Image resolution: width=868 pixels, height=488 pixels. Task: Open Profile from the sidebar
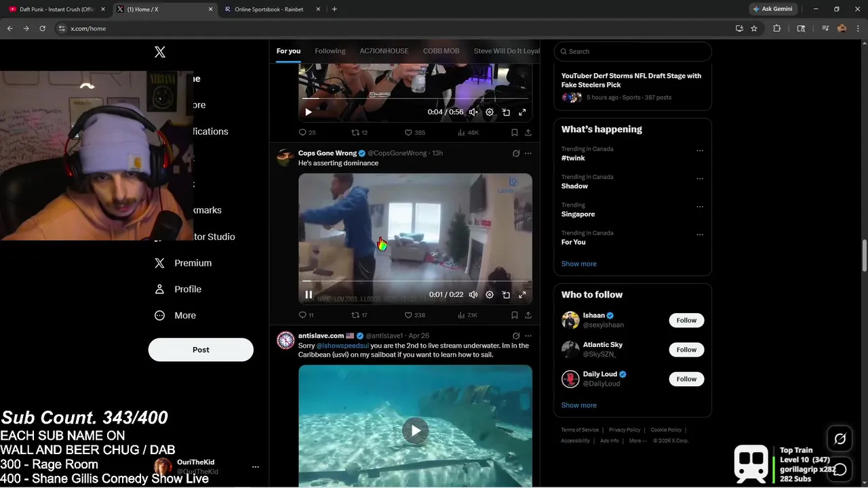pos(178,289)
